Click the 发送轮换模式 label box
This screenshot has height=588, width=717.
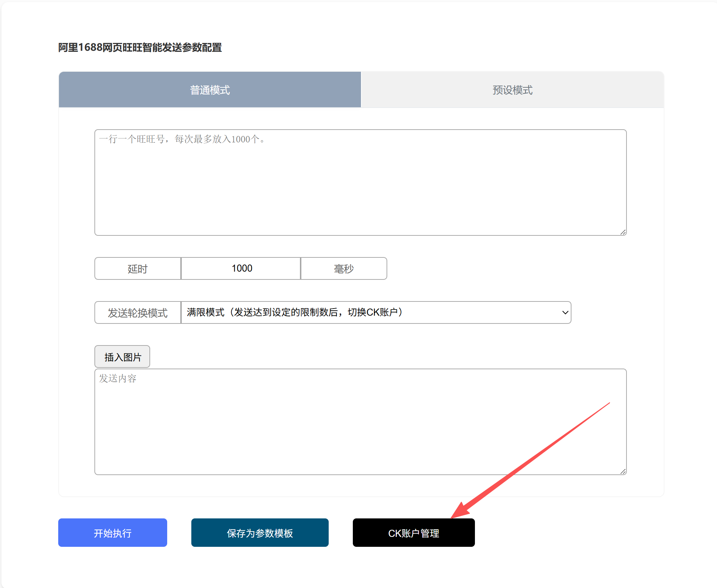tap(138, 313)
